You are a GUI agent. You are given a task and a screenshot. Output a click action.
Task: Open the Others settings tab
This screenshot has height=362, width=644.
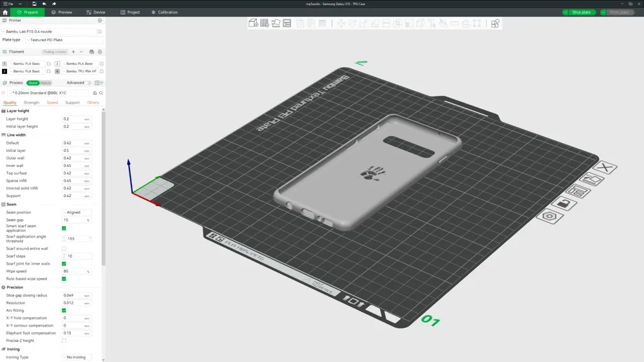pyautogui.click(x=93, y=102)
